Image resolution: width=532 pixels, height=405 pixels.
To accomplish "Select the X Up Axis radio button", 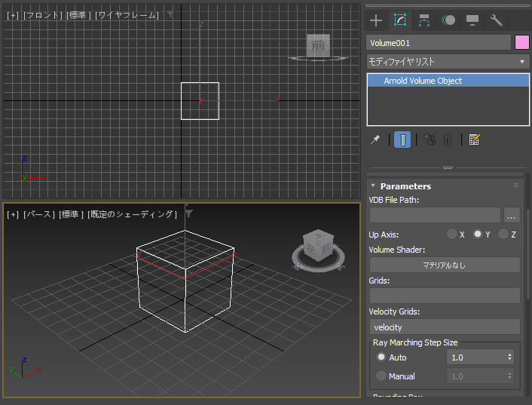I will click(x=452, y=235).
